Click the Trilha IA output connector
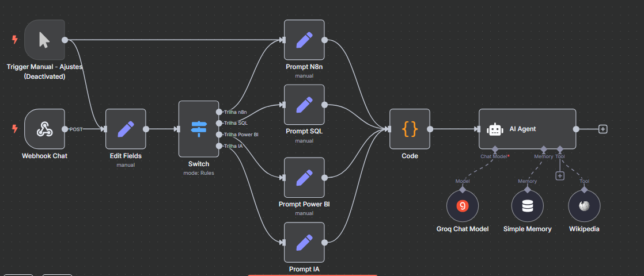The image size is (644, 276). pyautogui.click(x=219, y=145)
